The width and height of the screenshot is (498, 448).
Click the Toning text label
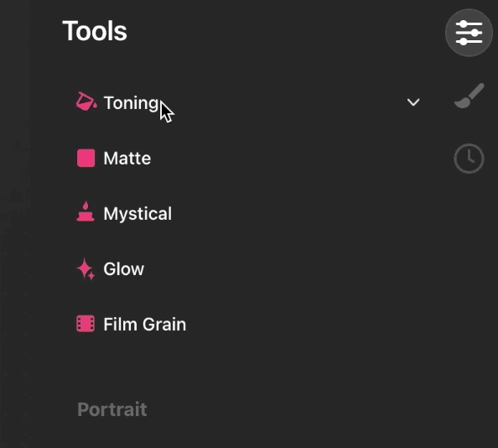pos(131,103)
